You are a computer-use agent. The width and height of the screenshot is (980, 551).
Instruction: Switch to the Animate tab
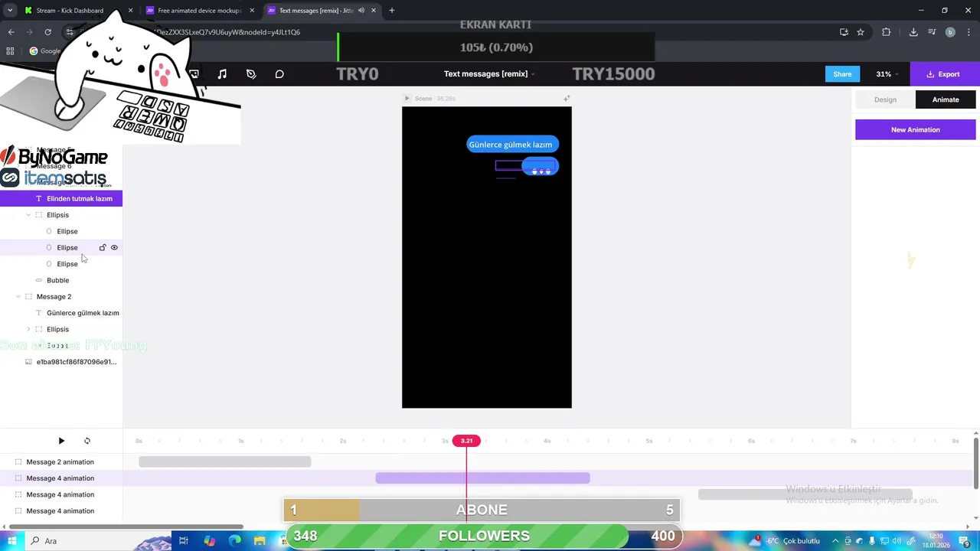click(x=946, y=99)
